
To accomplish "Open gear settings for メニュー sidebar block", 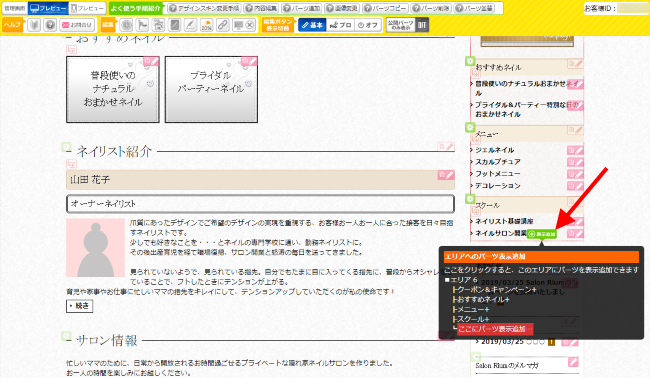I will pyautogui.click(x=470, y=127).
